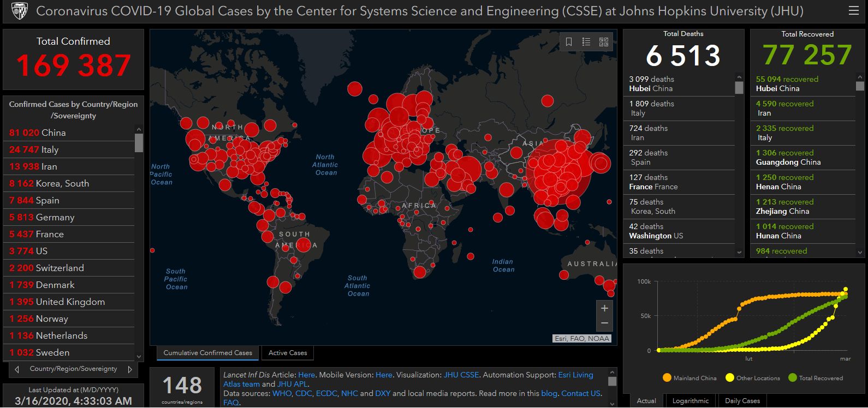Open the Mobile Version 'Here' link

(384, 375)
